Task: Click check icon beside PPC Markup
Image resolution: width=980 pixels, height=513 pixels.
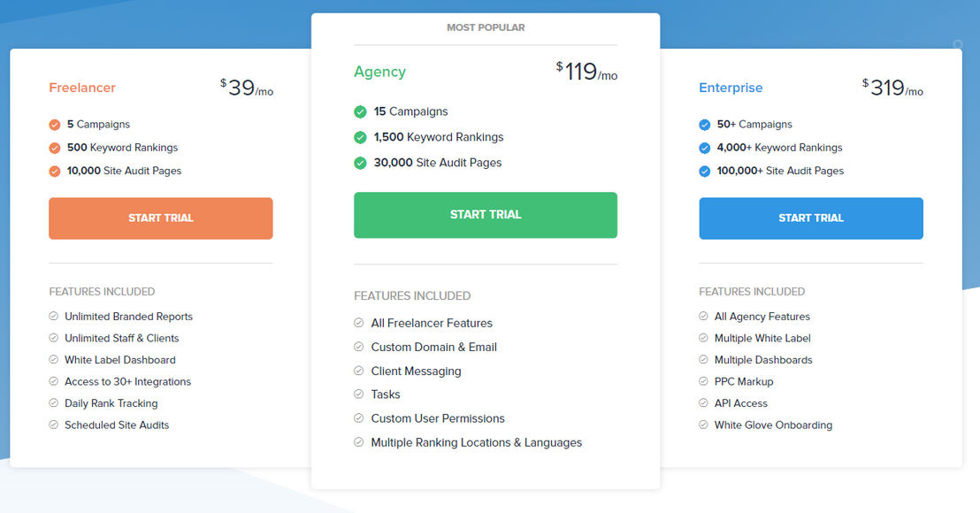Action: coord(704,381)
